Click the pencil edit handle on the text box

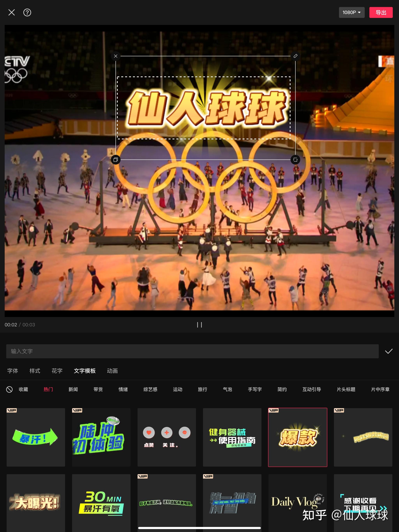(295, 56)
